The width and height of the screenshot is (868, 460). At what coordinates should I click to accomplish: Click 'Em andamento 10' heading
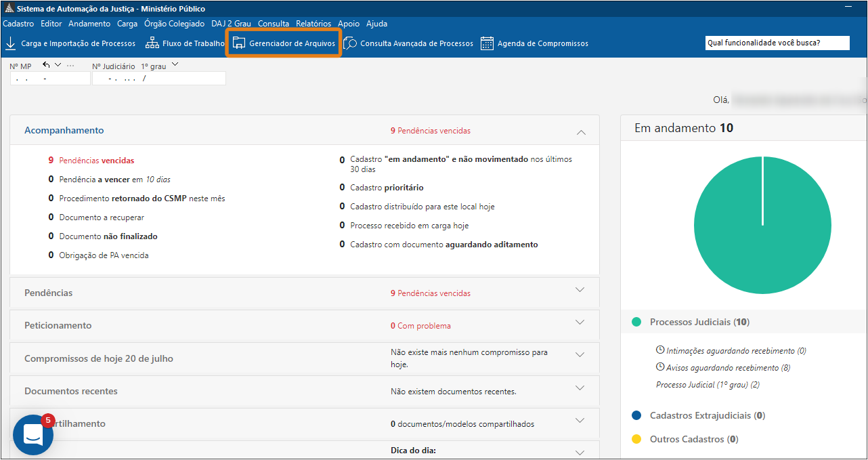pos(684,128)
